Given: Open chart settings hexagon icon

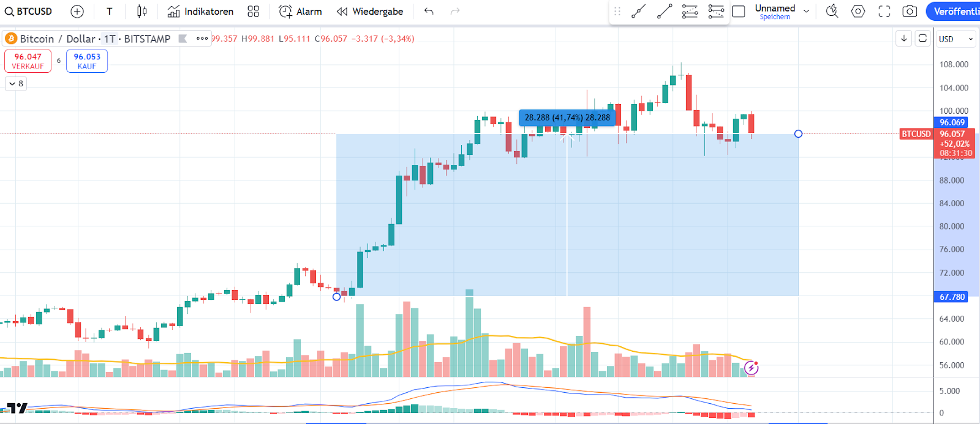Looking at the screenshot, I should (858, 11).
